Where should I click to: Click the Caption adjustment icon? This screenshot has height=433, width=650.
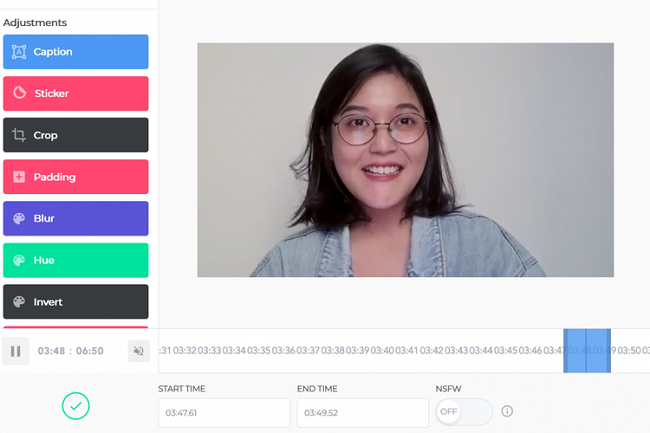pyautogui.click(x=19, y=52)
